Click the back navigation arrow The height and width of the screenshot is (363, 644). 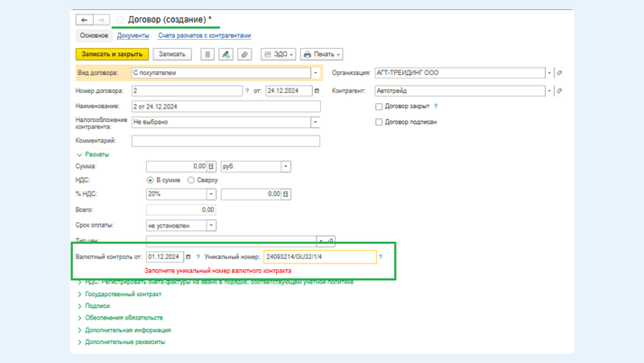pyautogui.click(x=84, y=20)
